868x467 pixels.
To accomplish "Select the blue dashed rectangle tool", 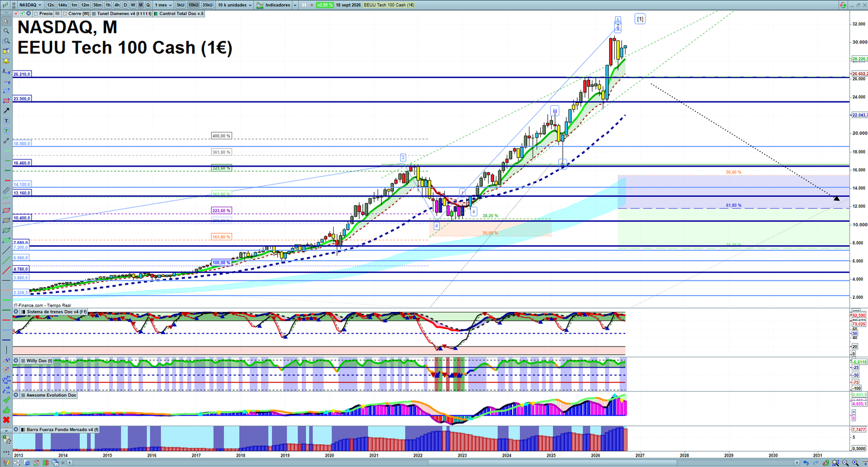I will pos(7,91).
